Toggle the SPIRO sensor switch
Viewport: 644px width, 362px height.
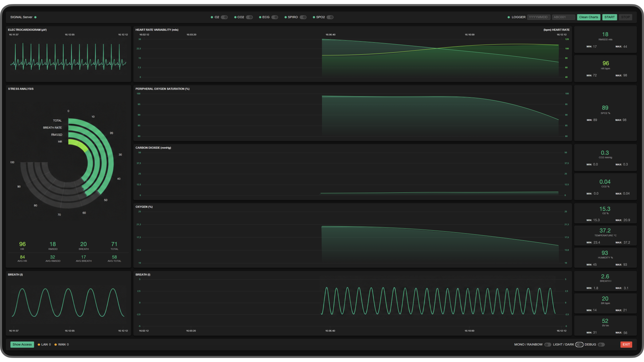[x=303, y=17]
